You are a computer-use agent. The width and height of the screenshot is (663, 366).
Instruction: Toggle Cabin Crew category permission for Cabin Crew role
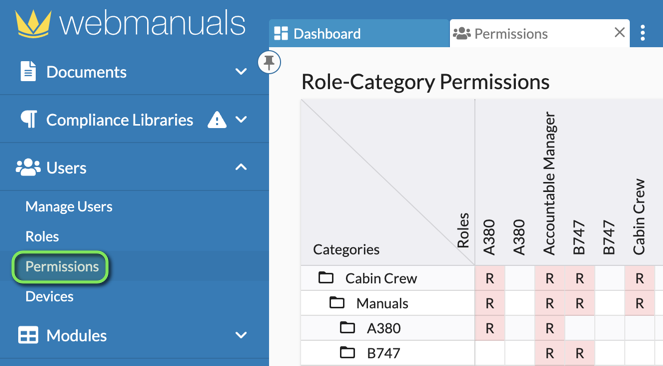(640, 278)
